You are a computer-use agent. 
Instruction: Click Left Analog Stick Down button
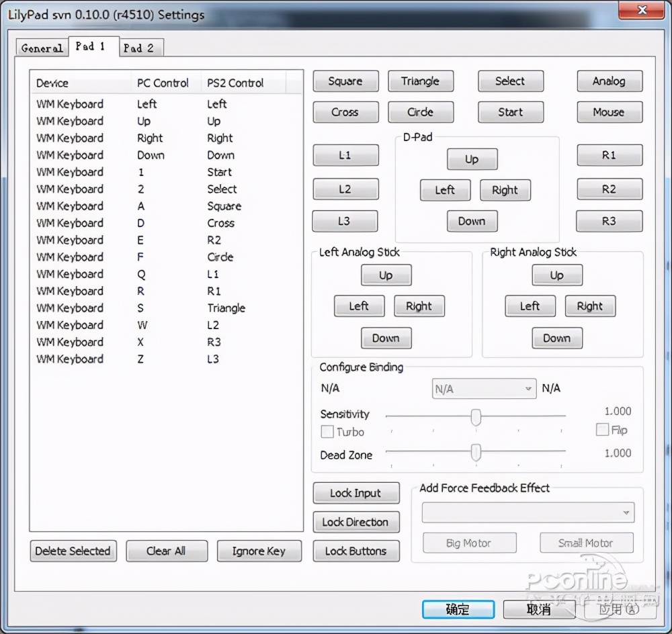coord(386,338)
